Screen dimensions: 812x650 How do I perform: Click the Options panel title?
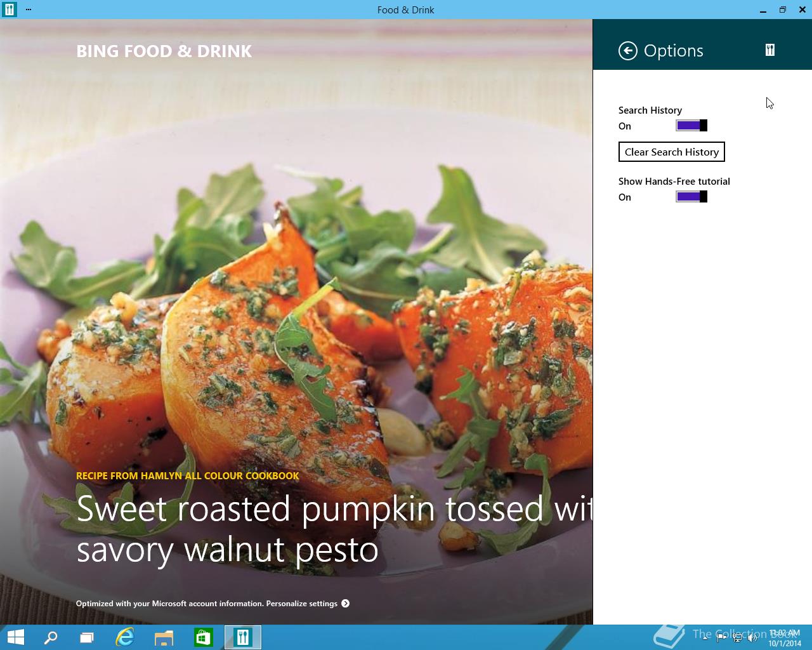(x=673, y=51)
